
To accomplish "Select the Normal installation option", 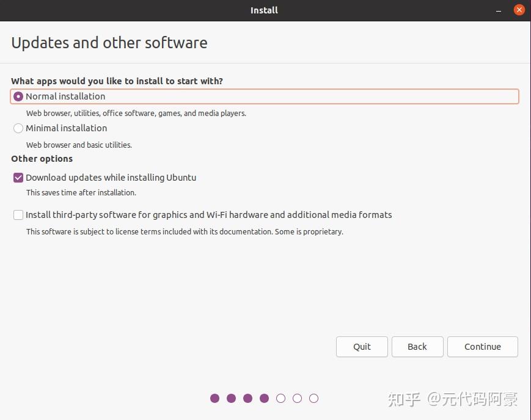I will pos(18,96).
